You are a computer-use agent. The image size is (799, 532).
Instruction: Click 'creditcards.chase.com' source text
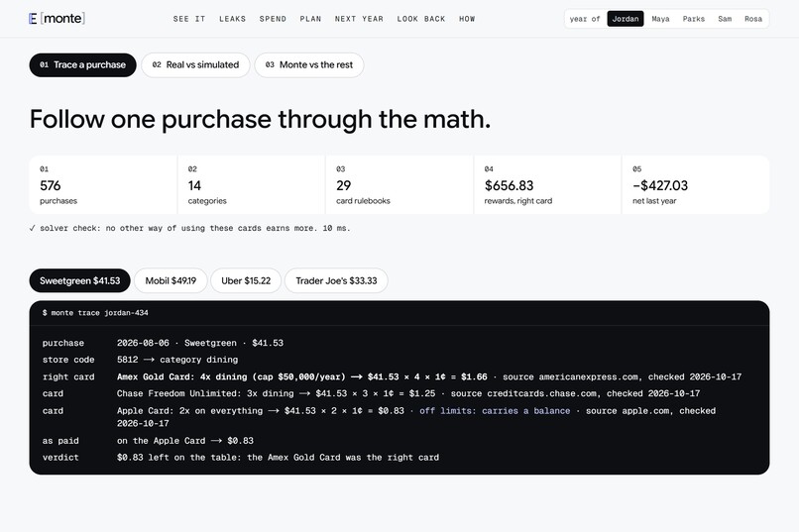click(541, 393)
